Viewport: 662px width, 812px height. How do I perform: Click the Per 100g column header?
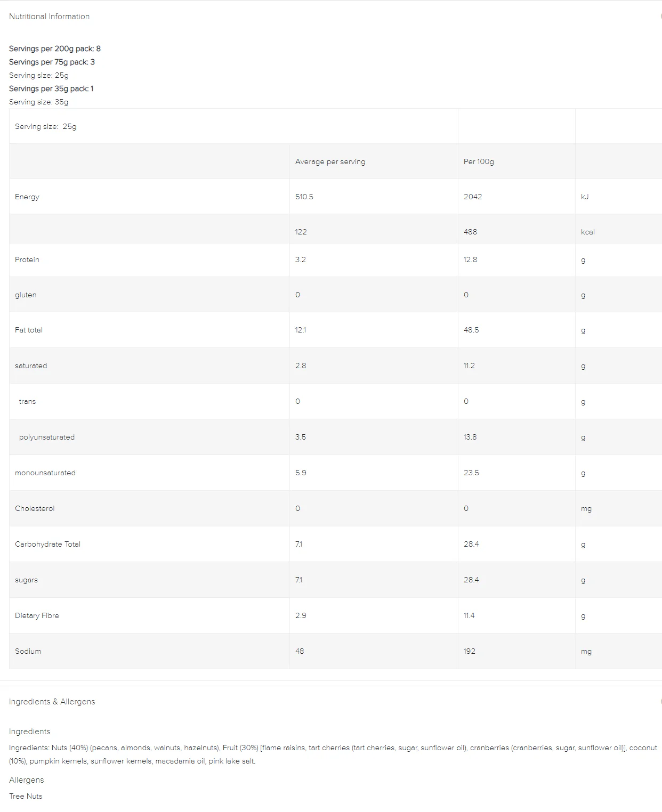[x=479, y=161]
